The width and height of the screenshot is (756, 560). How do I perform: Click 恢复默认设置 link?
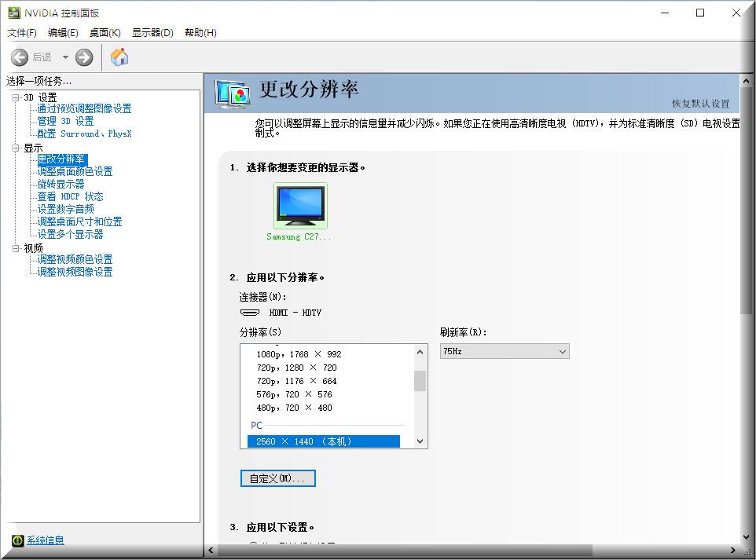pyautogui.click(x=700, y=104)
